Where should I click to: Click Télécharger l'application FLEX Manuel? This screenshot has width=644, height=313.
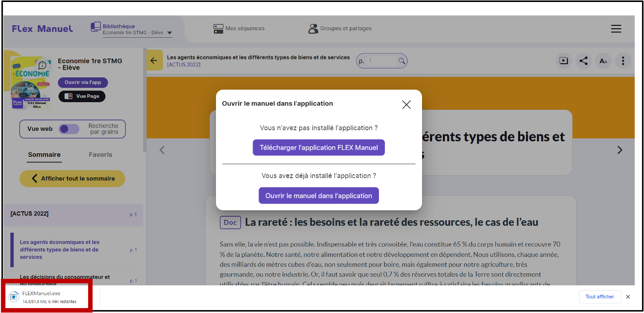(x=319, y=147)
